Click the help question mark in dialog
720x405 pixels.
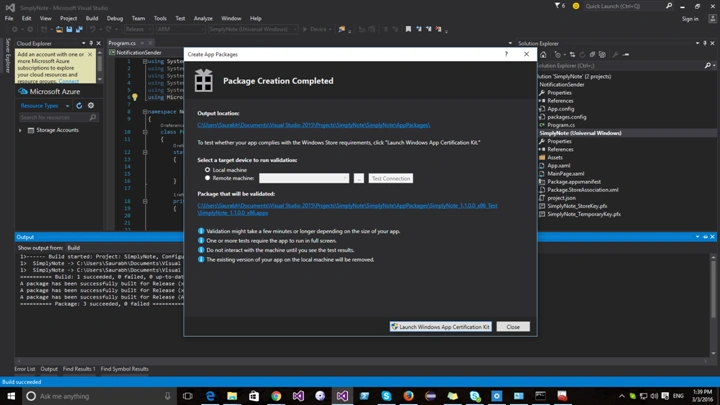click(x=506, y=54)
